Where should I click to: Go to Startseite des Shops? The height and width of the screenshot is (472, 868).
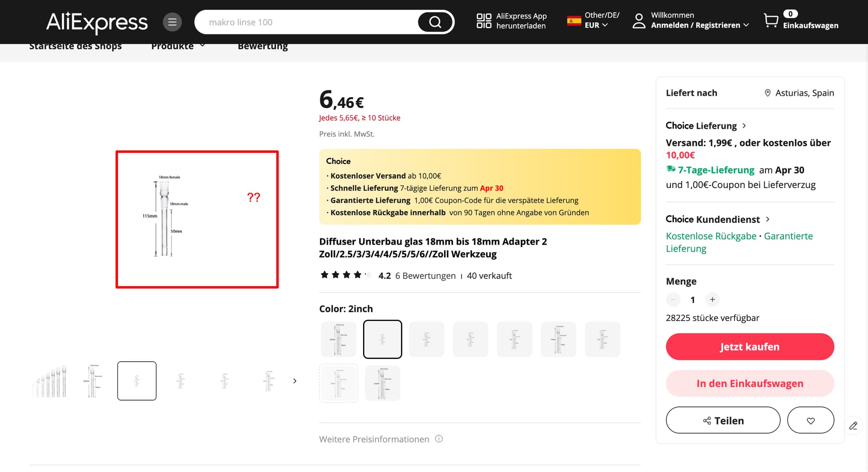point(75,47)
